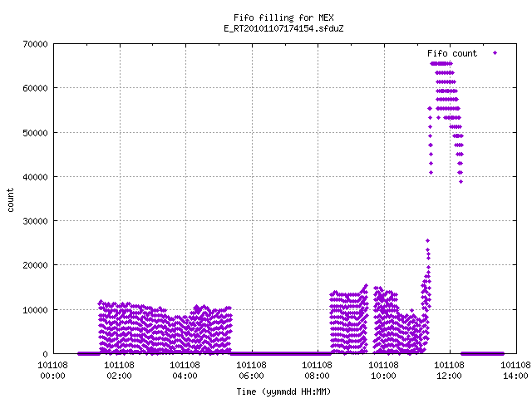Click x-axis tick label 101108 04:00
Screen dimensions: 532x399
coord(185,371)
